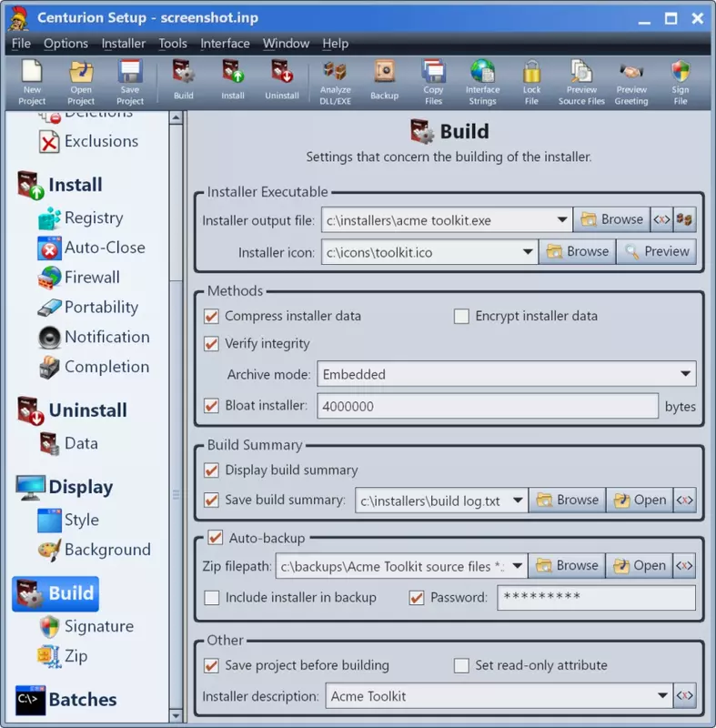Expand the Zip filepath dropdown

pos(518,565)
